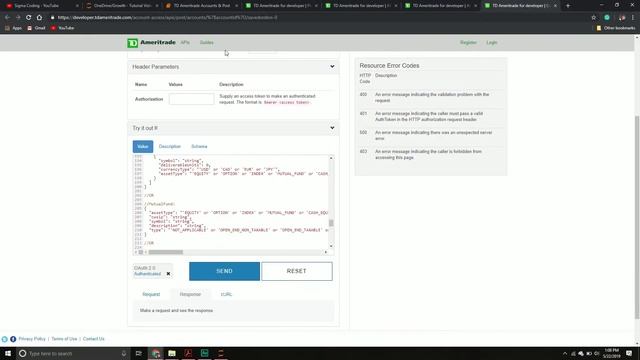
Task: Click the browser forward arrow
Action: [x=18, y=18]
